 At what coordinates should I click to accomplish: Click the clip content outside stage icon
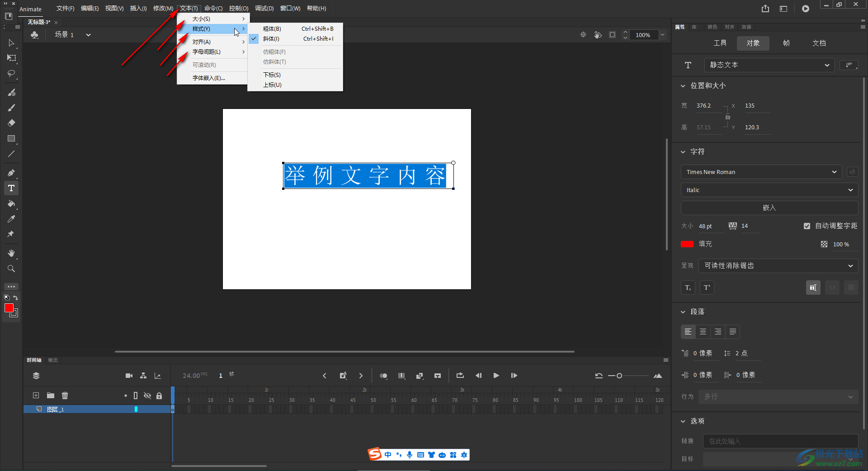[613, 35]
